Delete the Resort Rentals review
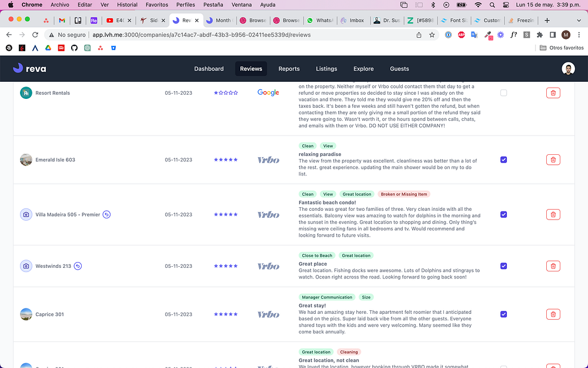Screen dimensions: 588x368 pyautogui.click(x=553, y=93)
